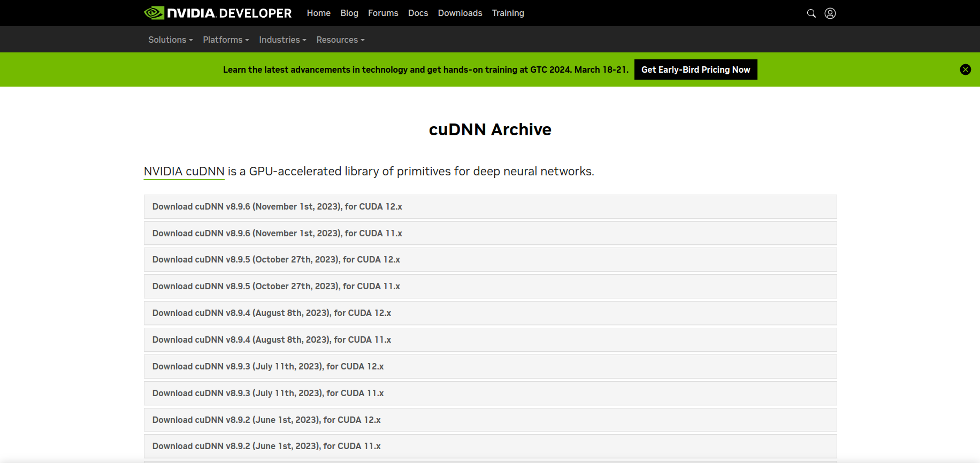The image size is (980, 463).
Task: Go to the Home menu item
Action: [x=319, y=13]
